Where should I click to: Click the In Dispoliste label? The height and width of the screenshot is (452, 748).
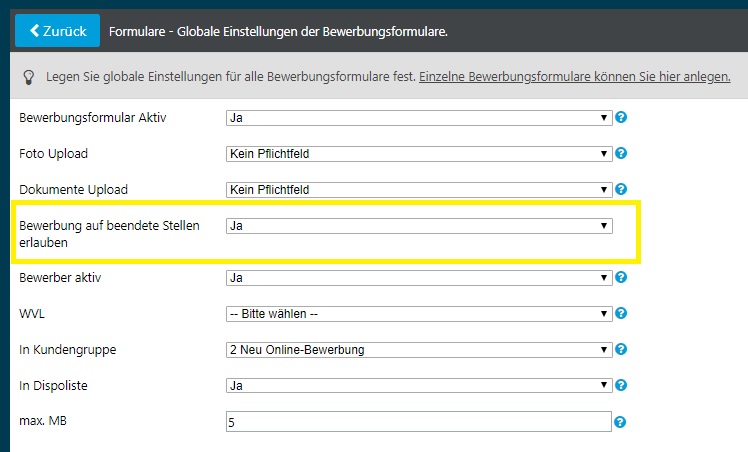click(53, 385)
